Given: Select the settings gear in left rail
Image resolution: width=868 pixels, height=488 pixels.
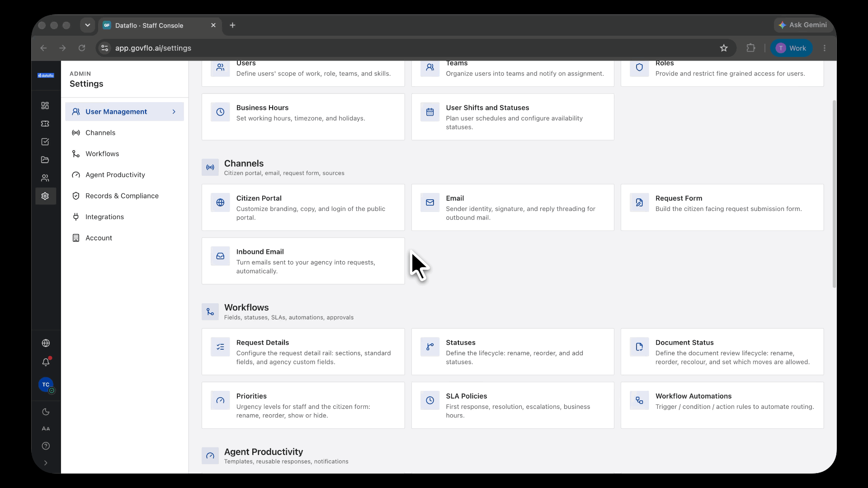Looking at the screenshot, I should tap(45, 196).
